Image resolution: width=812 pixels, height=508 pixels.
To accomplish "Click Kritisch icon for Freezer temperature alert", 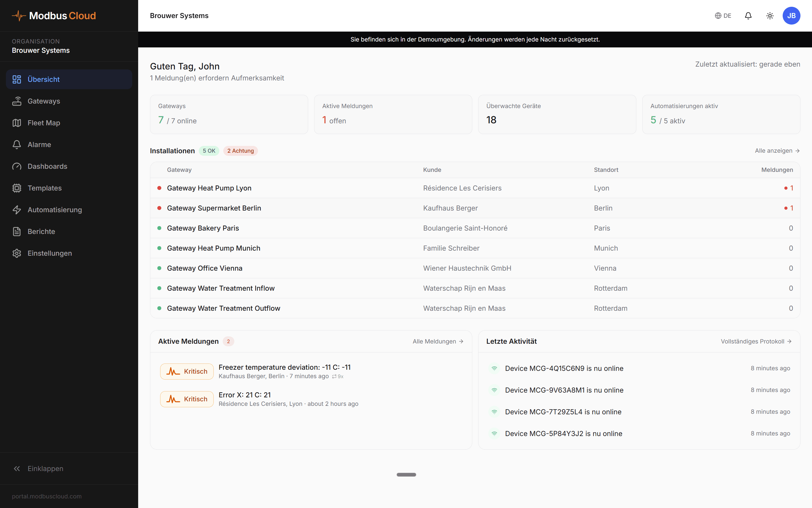I will (x=173, y=372).
